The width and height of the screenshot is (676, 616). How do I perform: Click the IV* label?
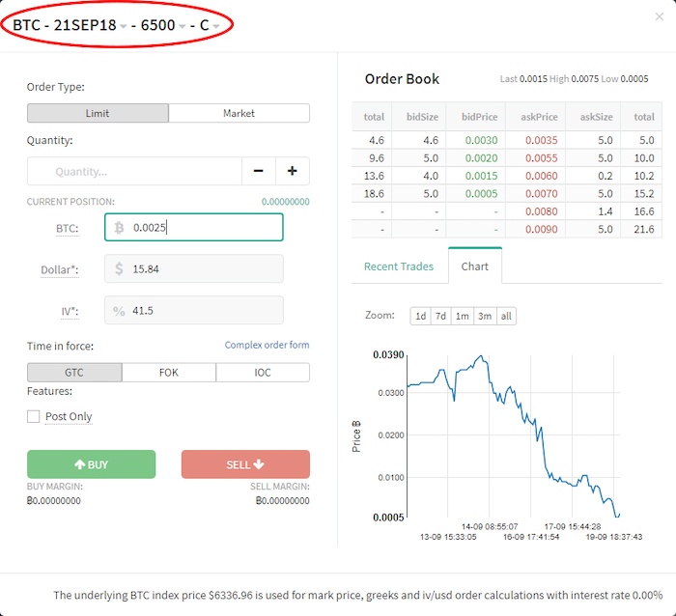70,311
